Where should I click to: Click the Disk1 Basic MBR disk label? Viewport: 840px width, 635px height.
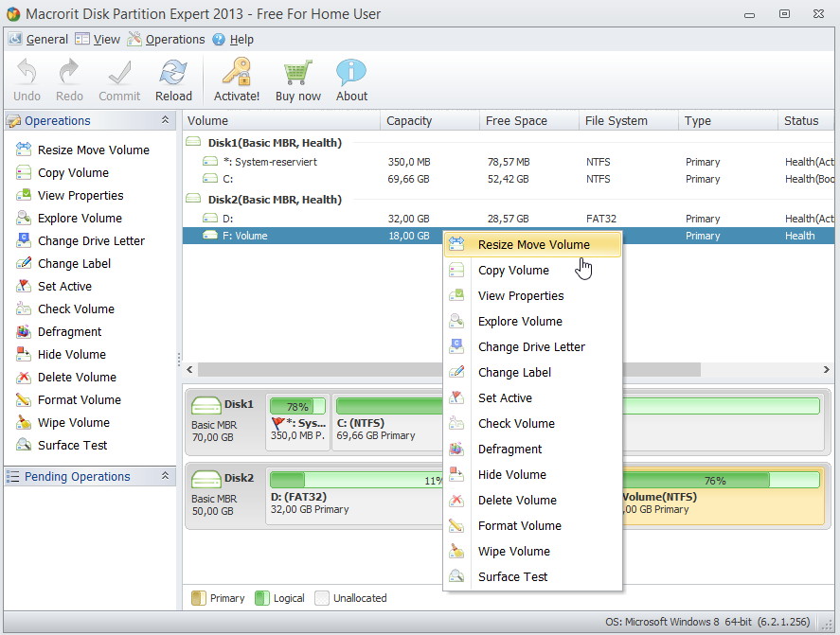coord(223,421)
